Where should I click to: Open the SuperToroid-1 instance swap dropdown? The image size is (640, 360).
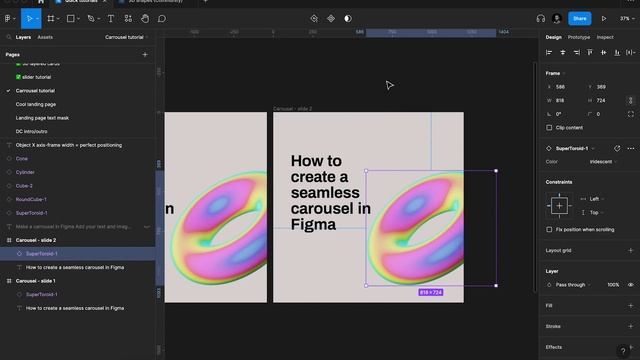click(x=576, y=149)
